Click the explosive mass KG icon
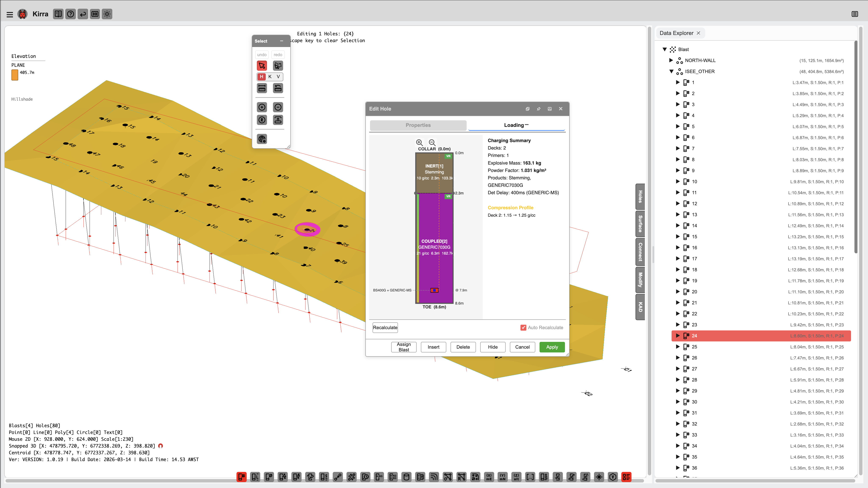 (x=379, y=477)
